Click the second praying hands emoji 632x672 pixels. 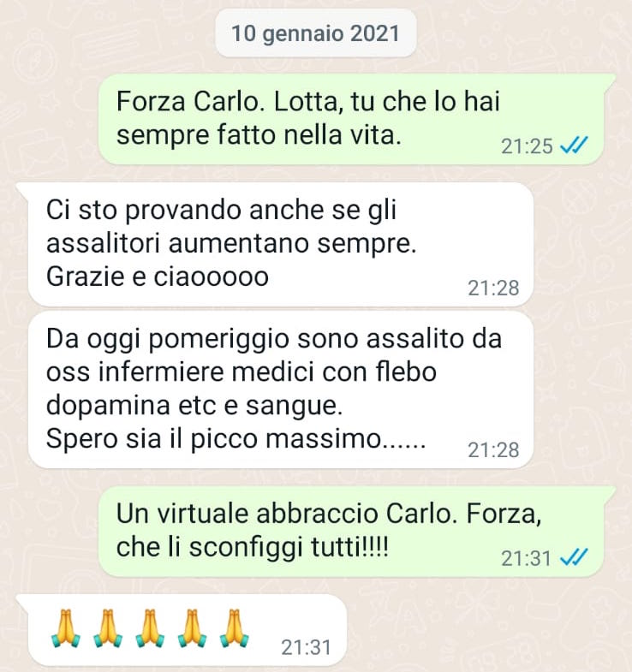pos(108,627)
